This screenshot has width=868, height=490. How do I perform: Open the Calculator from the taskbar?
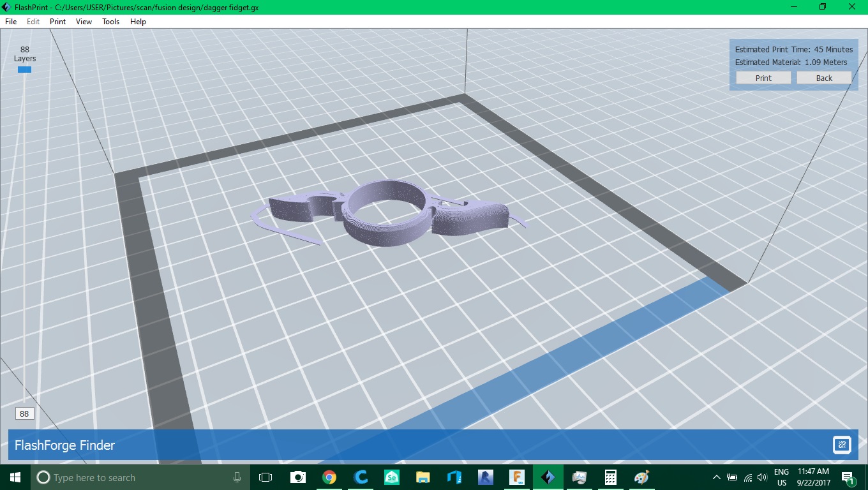click(611, 477)
